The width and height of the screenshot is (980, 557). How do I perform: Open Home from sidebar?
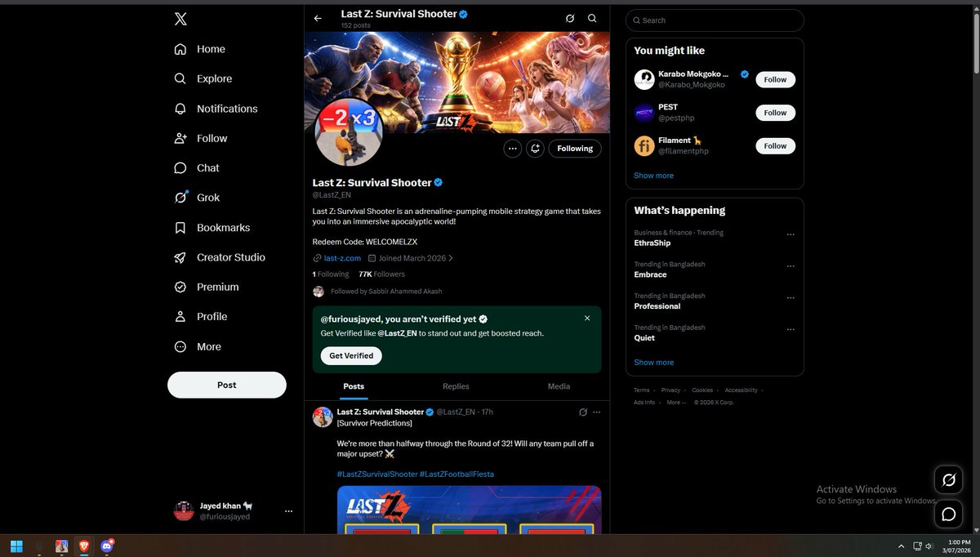199,49
